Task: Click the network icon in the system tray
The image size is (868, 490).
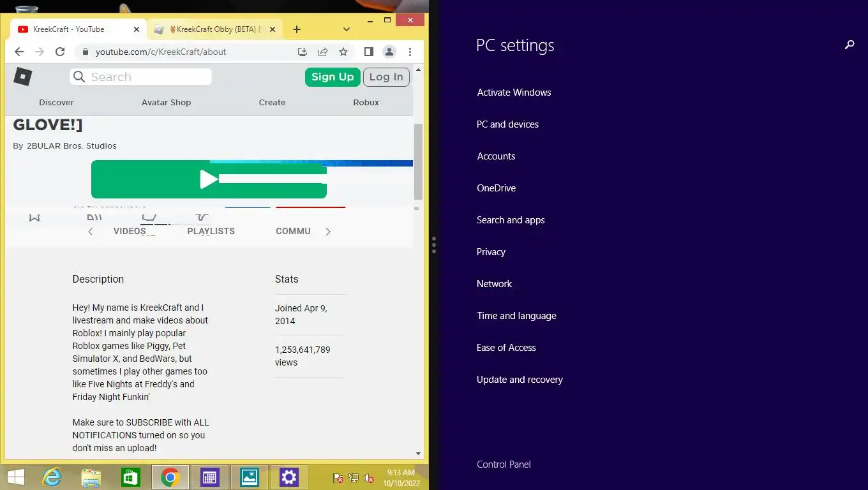Action: click(354, 478)
